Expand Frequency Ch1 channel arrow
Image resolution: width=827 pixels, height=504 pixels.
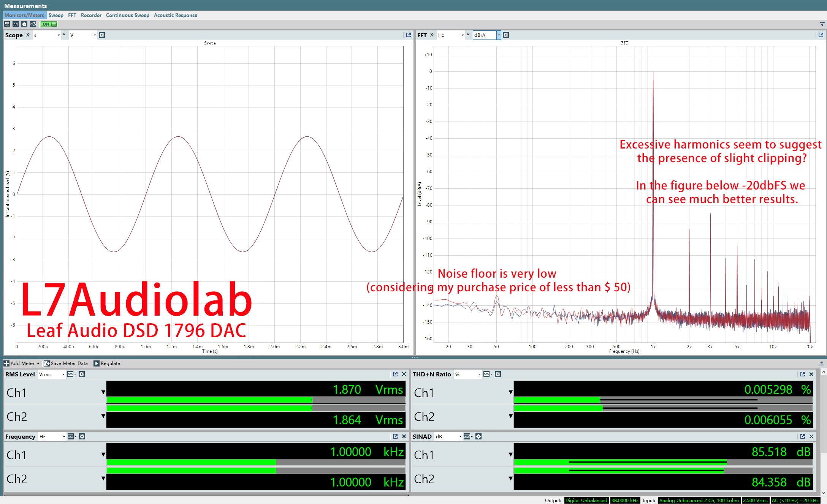(x=103, y=454)
